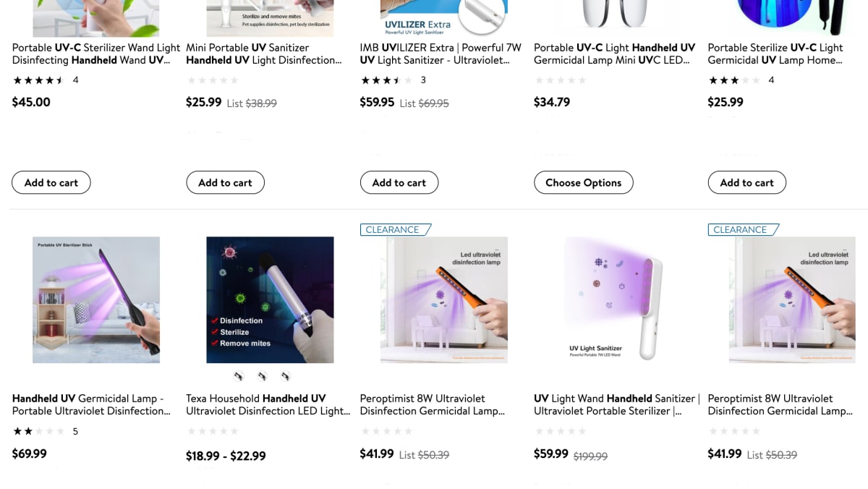Image resolution: width=868 pixels, height=489 pixels.
Task: Select first color variant swatch under Texa
Action: point(239,376)
